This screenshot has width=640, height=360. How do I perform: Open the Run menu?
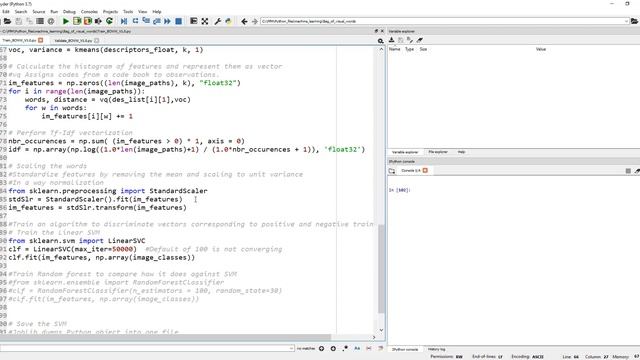point(54,12)
